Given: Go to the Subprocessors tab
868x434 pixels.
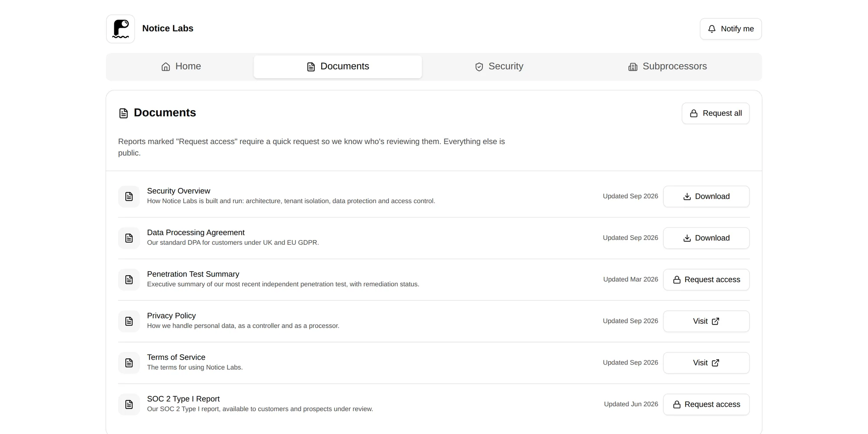Looking at the screenshot, I should pos(667,66).
